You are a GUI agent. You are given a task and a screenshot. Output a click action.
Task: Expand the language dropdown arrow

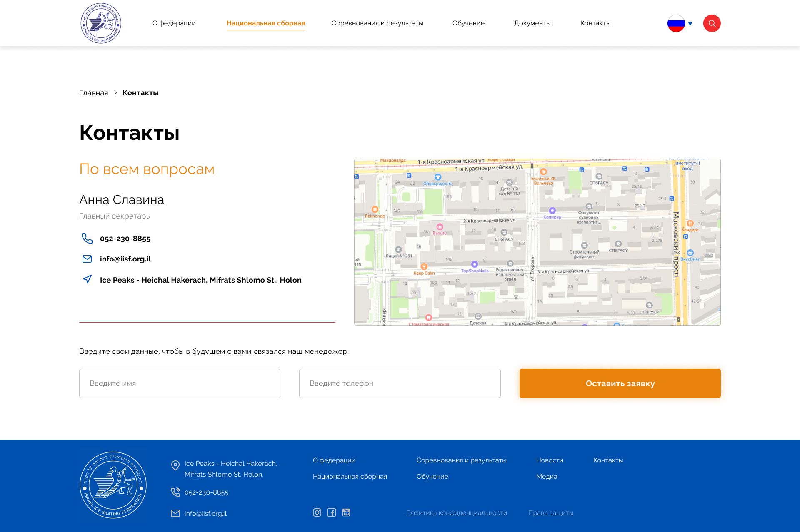[x=690, y=24]
